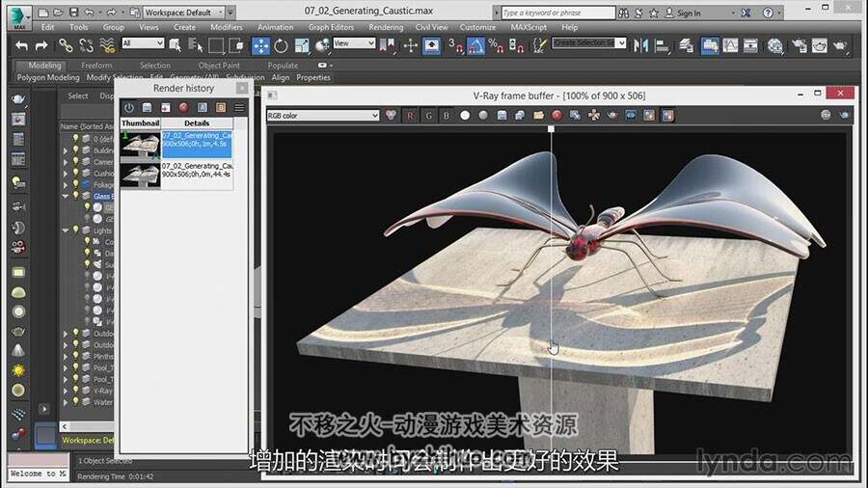
Task: Click the grey circle swatch in frame buffer toolbar
Action: click(483, 115)
